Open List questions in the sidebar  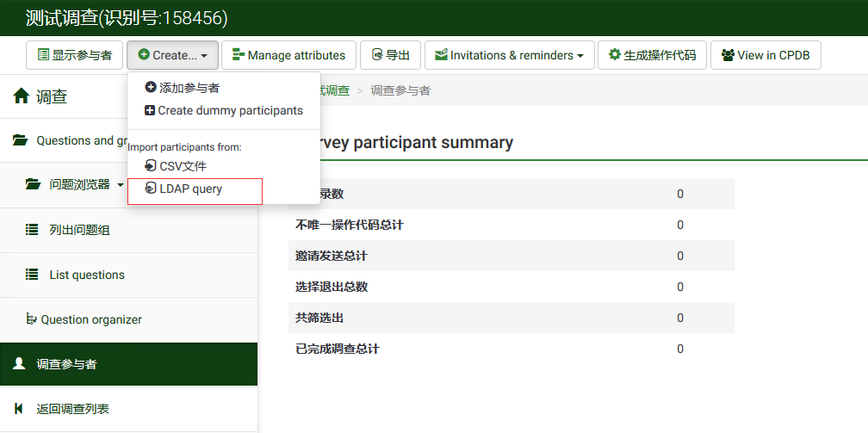(x=87, y=275)
